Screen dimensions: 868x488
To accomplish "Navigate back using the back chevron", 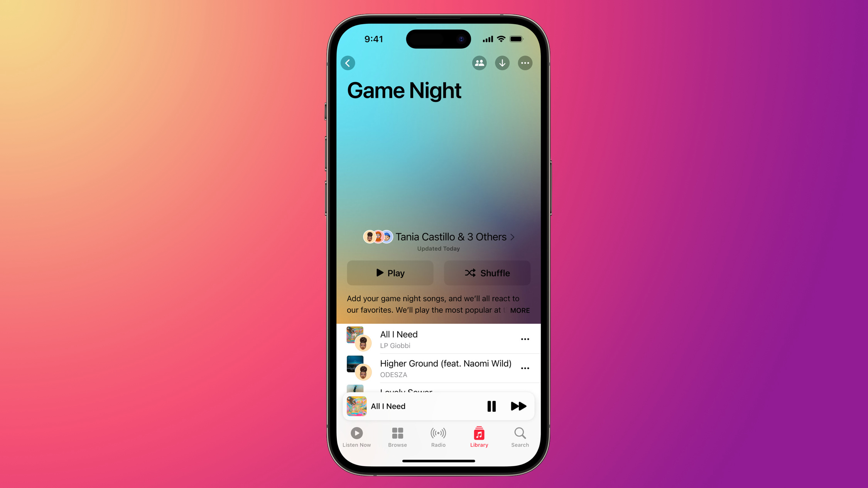I will (x=348, y=62).
